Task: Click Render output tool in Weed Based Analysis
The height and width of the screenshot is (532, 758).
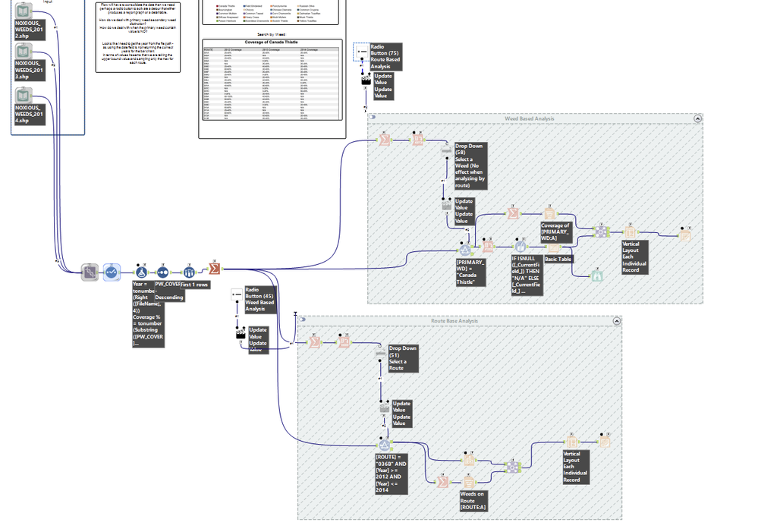Action: 685,236
